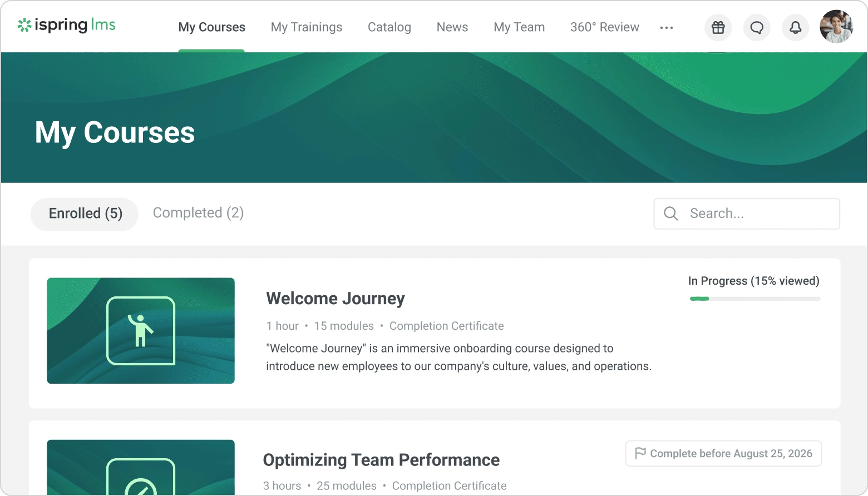Open the gift rewards icon
This screenshot has width=868, height=496.
pos(718,27)
